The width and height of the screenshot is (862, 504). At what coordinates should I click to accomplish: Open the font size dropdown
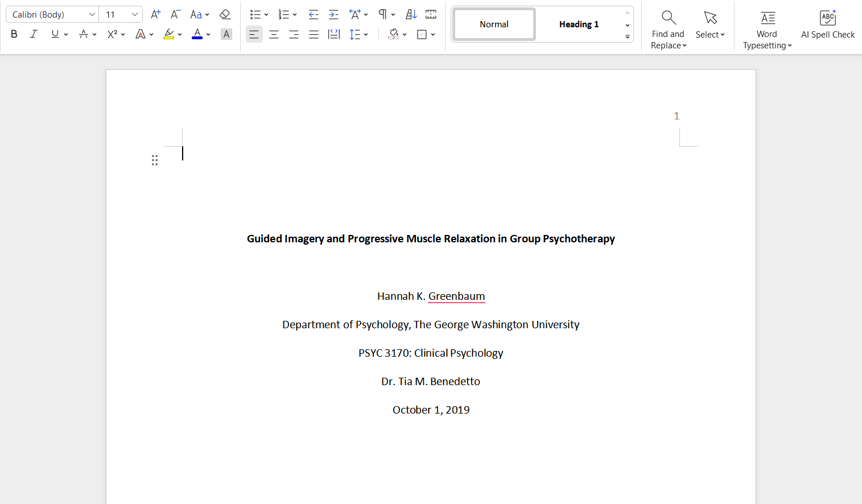point(135,14)
